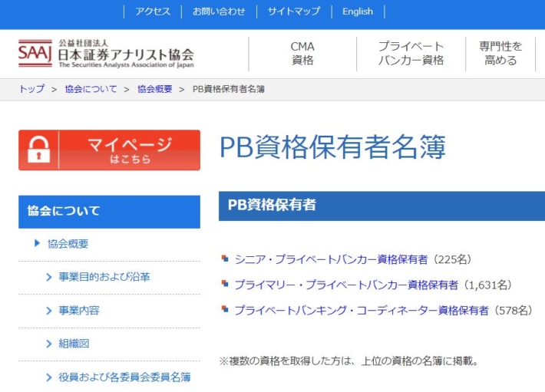The width and height of the screenshot is (545, 392).
Task: Open プライマリー・プライベートバンカー資格保有者 list
Action: coord(346,285)
